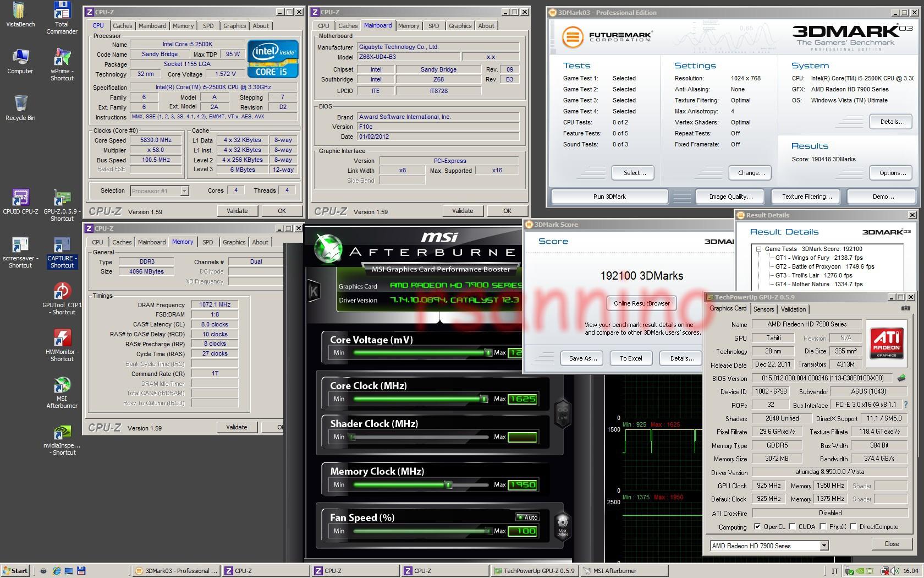924x578 pixels.
Task: Launch wPrime shortcut on desktop
Action: click(x=62, y=65)
